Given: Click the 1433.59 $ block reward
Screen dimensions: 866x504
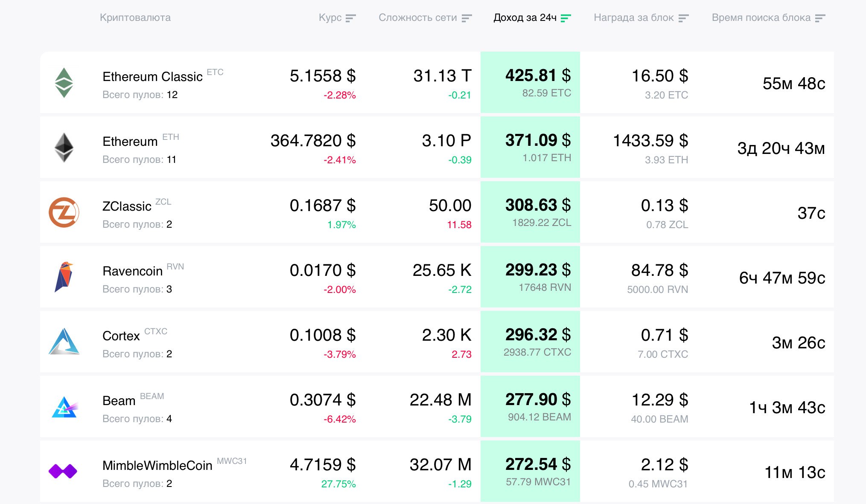Looking at the screenshot, I should 650,141.
